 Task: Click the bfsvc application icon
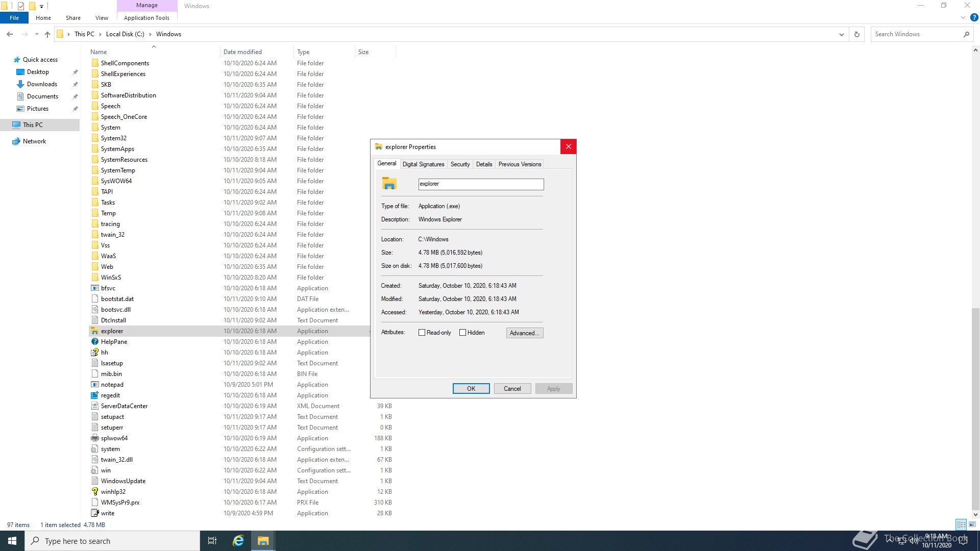[x=94, y=288]
